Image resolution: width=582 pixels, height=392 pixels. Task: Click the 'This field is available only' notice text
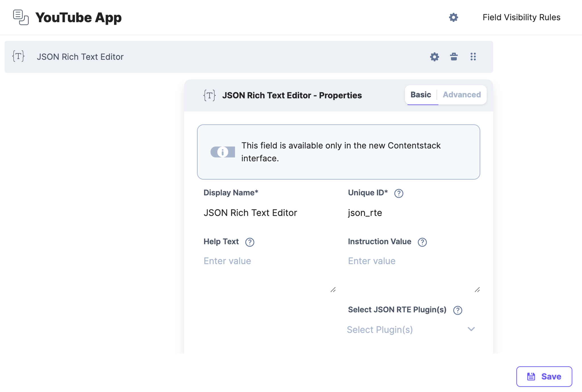(x=341, y=152)
